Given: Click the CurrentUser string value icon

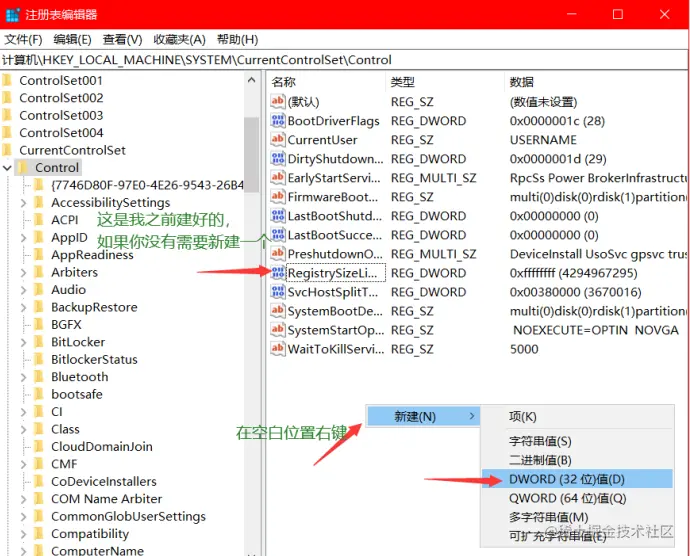Looking at the screenshot, I should pos(278,140).
